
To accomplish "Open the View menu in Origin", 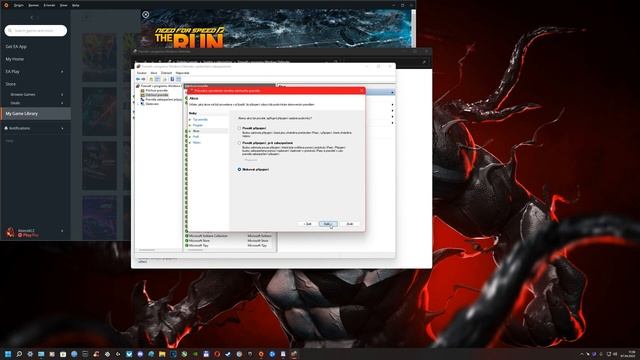I will coord(64,5).
